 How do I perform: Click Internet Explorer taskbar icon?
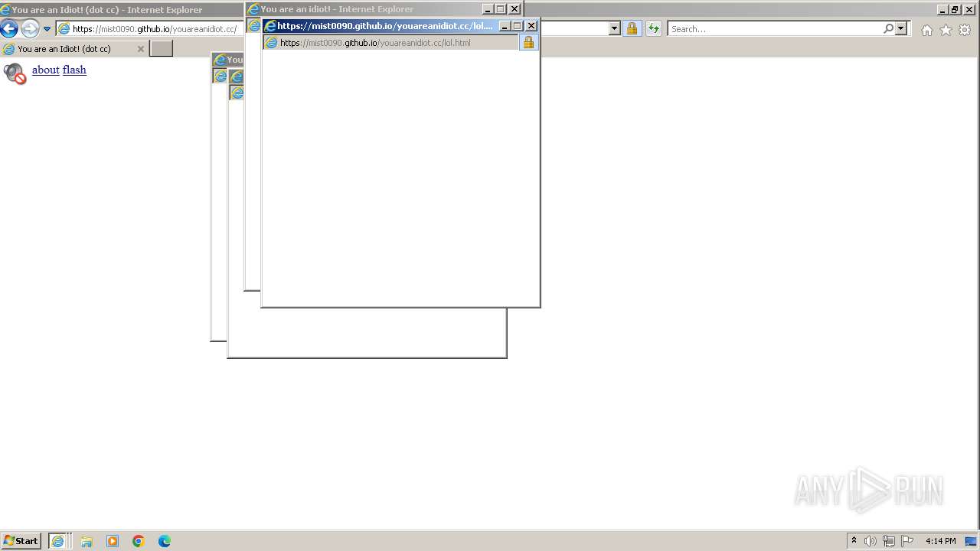click(57, 541)
